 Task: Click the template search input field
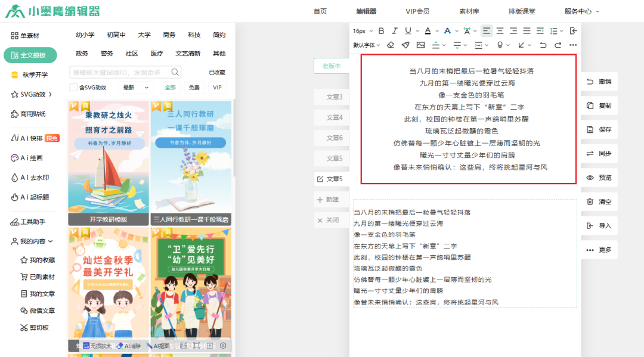click(x=122, y=71)
